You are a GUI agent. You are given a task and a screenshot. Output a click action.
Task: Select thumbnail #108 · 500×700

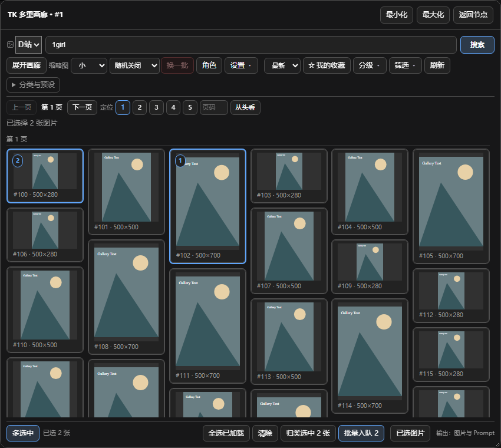126,297
